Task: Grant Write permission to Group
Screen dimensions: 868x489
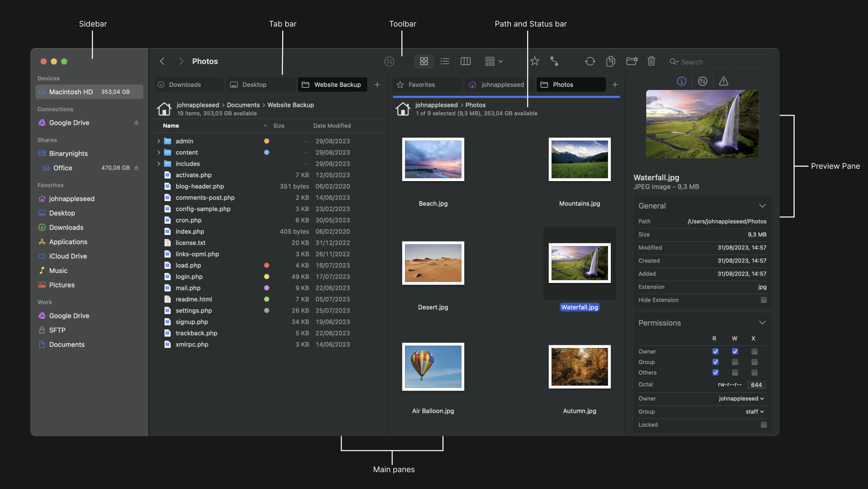Action: tap(735, 362)
